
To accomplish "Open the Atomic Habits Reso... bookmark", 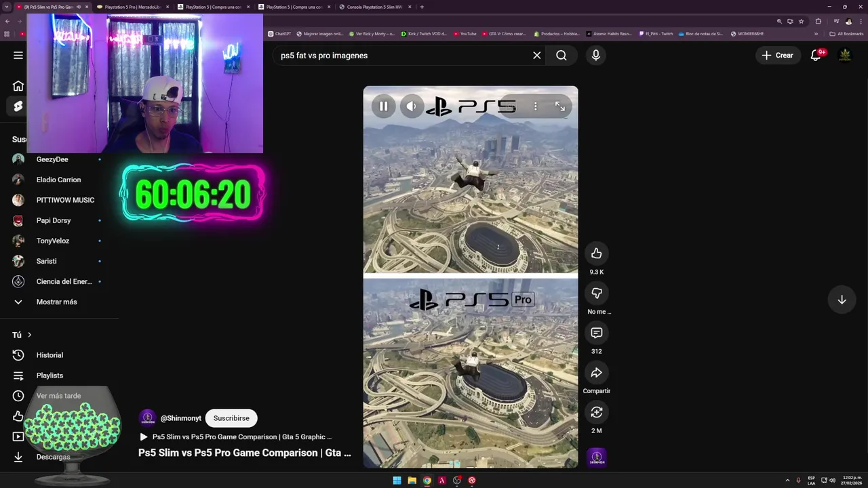I will pyautogui.click(x=608, y=33).
